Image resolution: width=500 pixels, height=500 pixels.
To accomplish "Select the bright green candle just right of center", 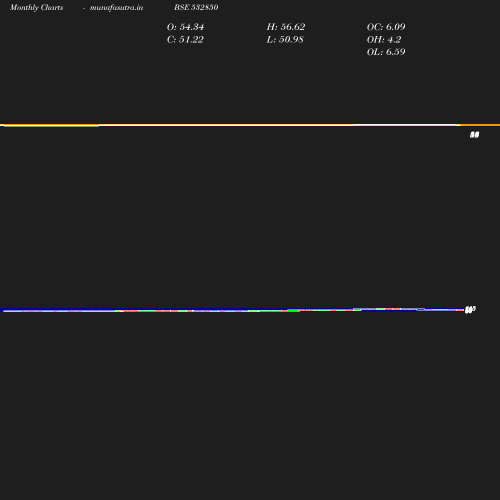I will [293, 310].
